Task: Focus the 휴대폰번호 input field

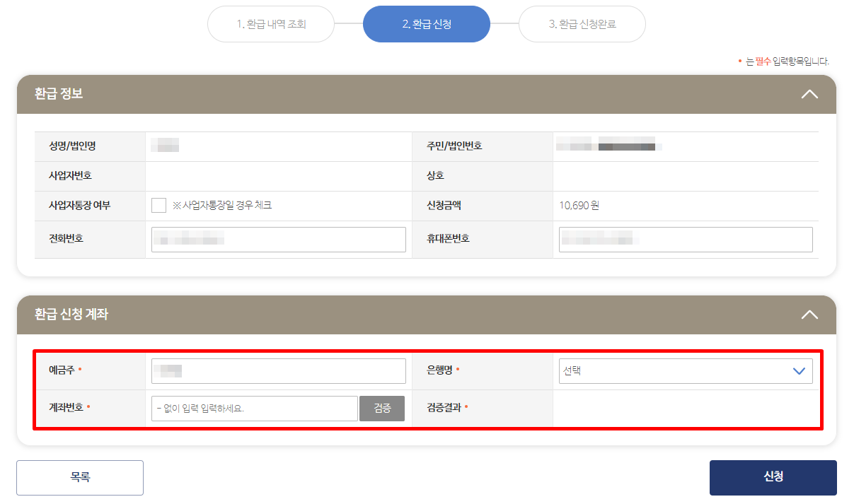Action: [x=686, y=240]
